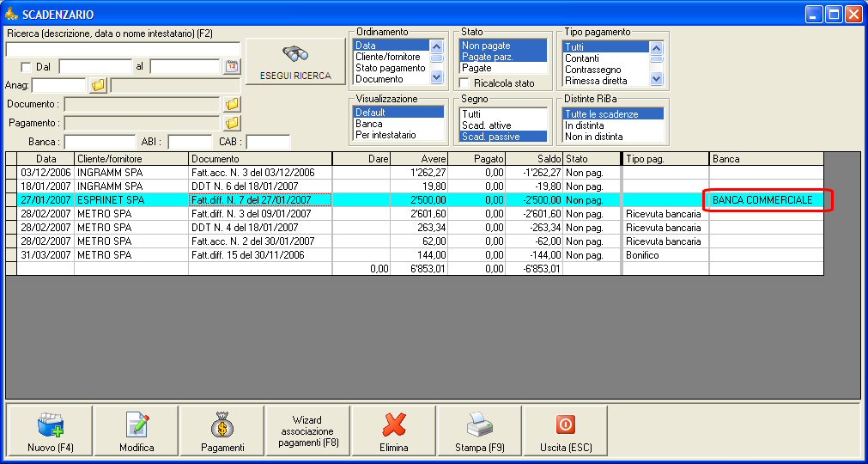The width and height of the screenshot is (868, 464).
Task: Click the 6'853,01 Avere total cell
Action: tap(418, 269)
